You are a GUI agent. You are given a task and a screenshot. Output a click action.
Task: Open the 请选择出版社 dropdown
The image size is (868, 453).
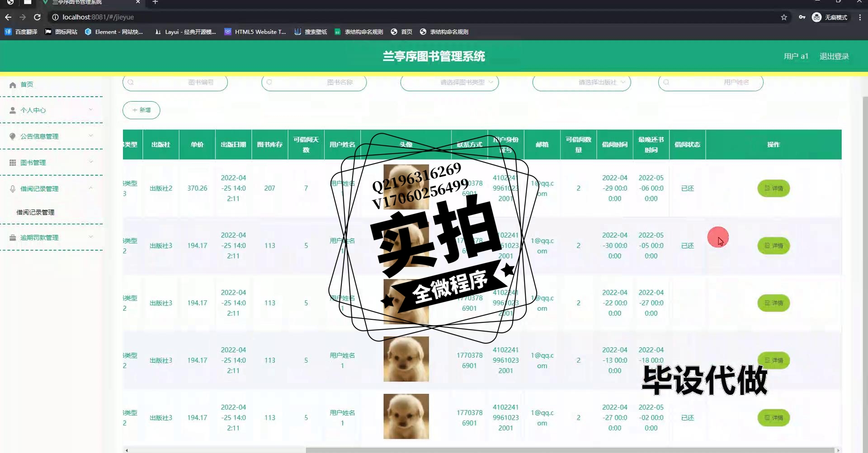point(581,82)
